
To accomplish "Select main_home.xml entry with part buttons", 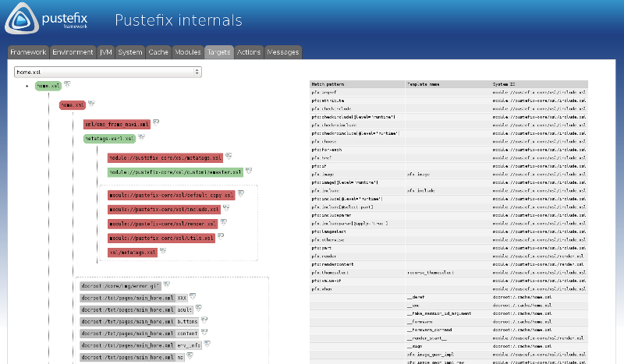I will point(140,322).
